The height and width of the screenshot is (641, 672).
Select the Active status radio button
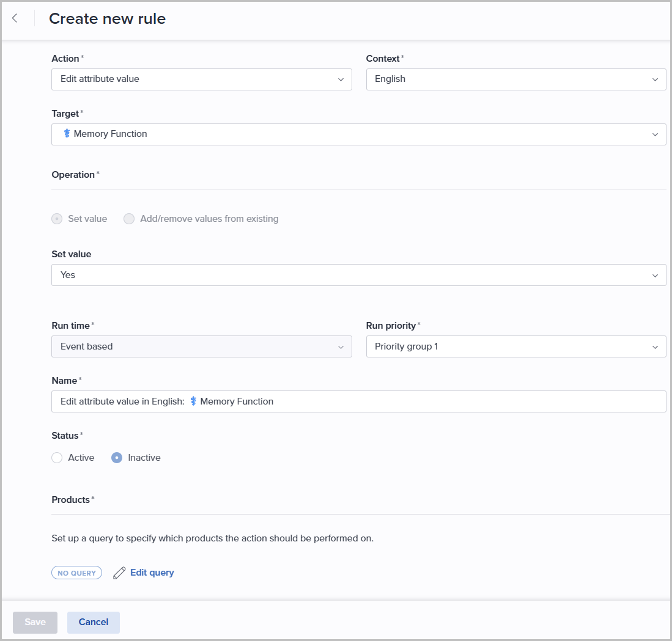tap(57, 458)
